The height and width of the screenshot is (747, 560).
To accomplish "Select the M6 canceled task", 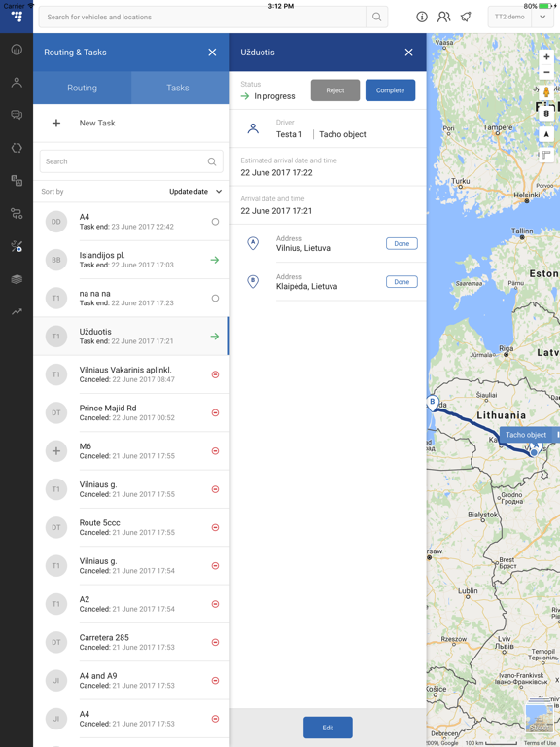I will click(131, 451).
